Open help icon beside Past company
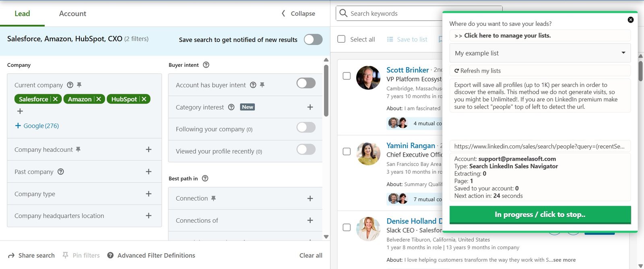This screenshot has width=644, height=269. pos(61,172)
